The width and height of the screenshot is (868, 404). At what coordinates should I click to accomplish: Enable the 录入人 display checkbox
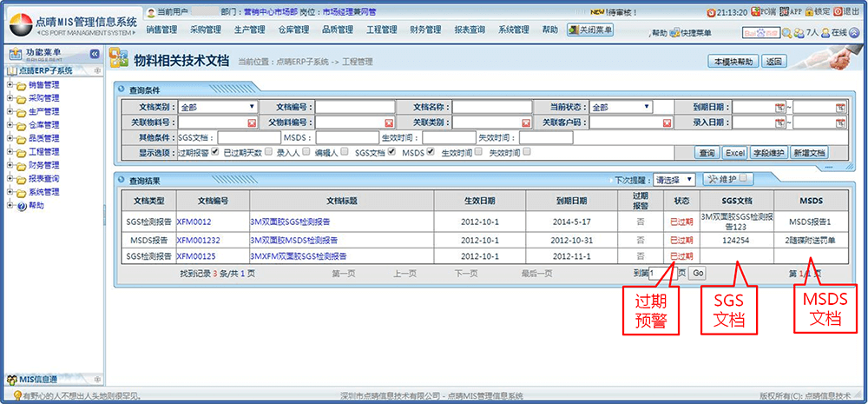pos(306,152)
